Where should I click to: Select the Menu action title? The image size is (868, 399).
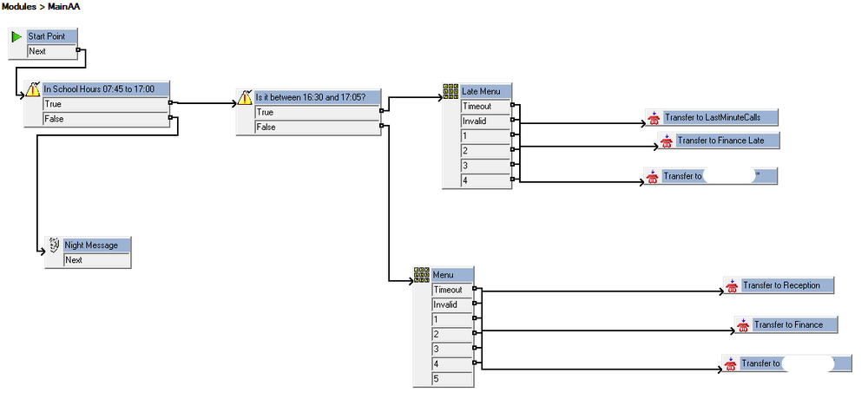pos(452,274)
